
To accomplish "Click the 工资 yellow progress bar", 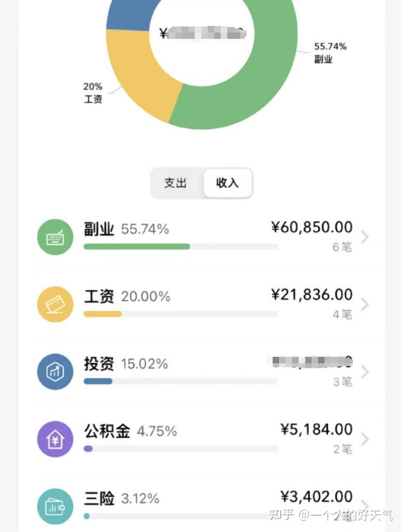I will [103, 314].
